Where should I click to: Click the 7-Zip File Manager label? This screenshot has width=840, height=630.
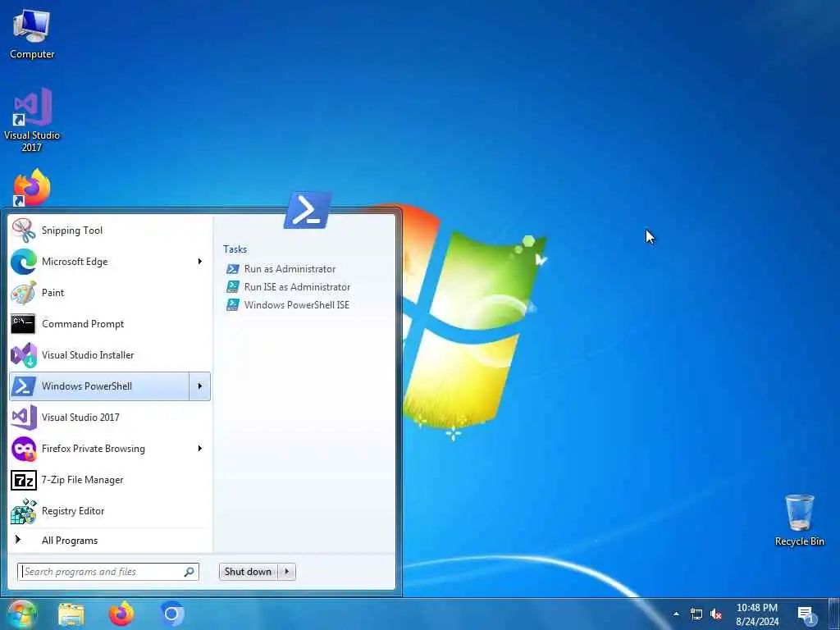pyautogui.click(x=83, y=479)
